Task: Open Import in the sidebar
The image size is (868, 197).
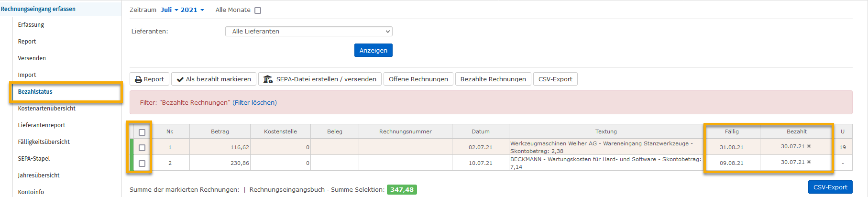Action: pos(27,75)
